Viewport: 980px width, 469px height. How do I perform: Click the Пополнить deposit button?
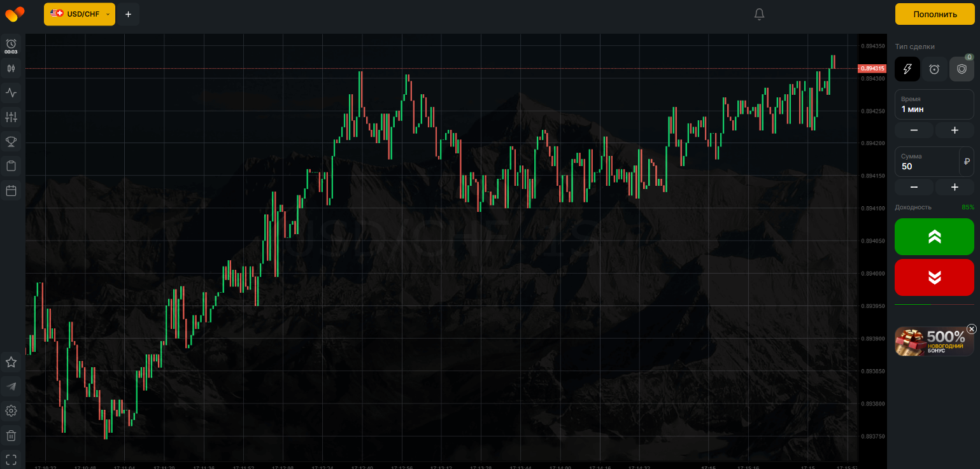[935, 14]
